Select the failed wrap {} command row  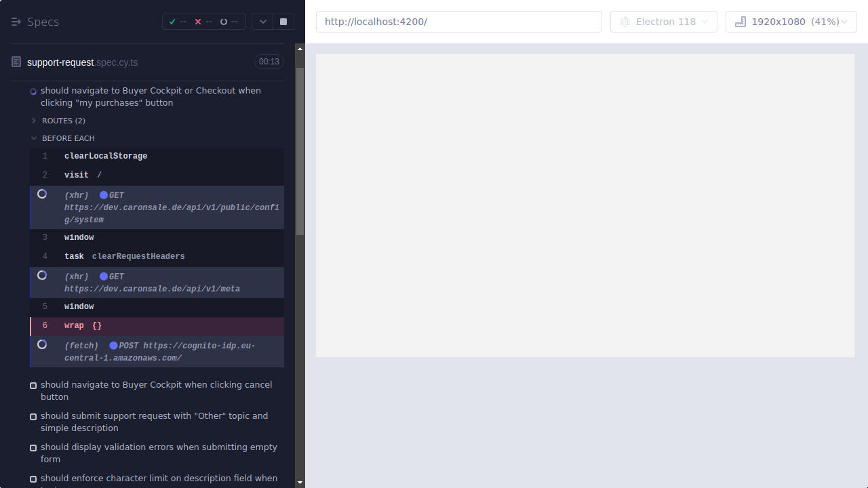[x=136, y=325]
